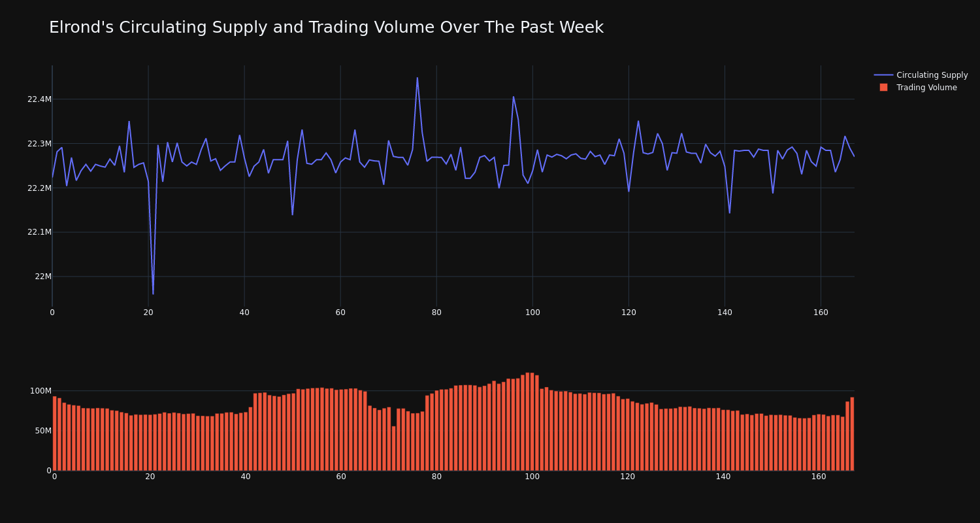Viewport: 980px width, 523px height.
Task: Click the 140 tick on volume x-axis
Action: tap(723, 477)
